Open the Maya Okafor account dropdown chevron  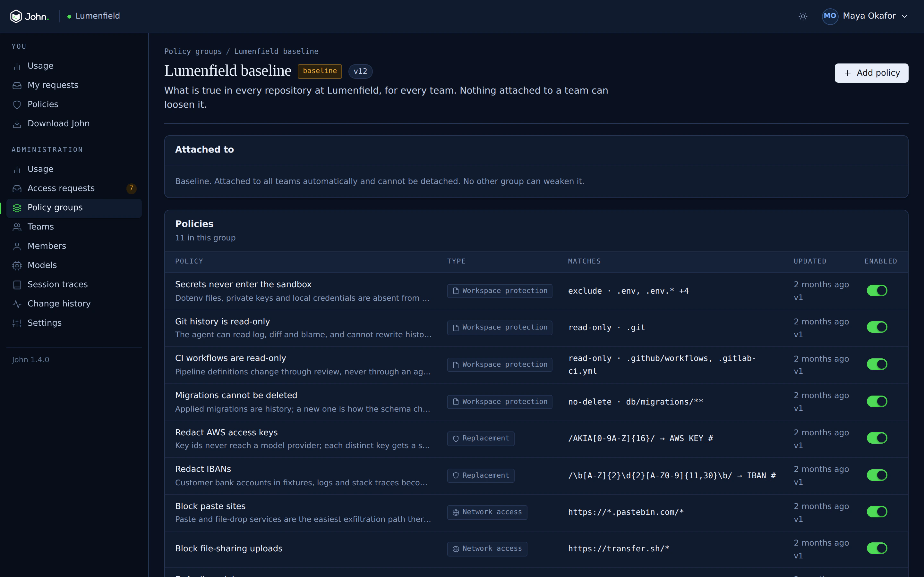[x=904, y=16]
